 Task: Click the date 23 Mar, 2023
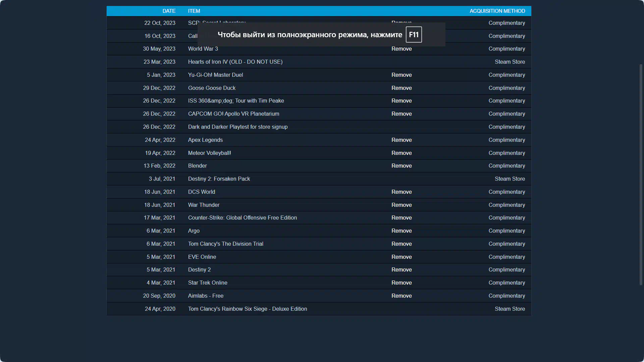point(159,62)
